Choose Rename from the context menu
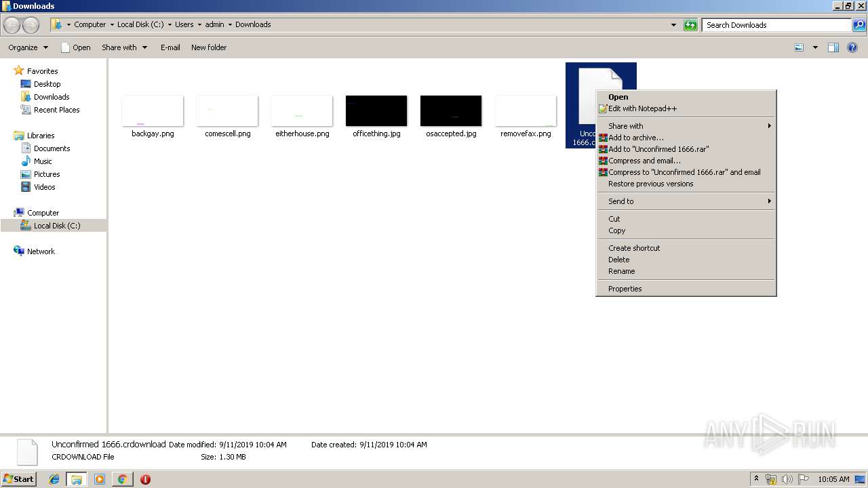The width and height of the screenshot is (868, 488). pyautogui.click(x=686, y=271)
